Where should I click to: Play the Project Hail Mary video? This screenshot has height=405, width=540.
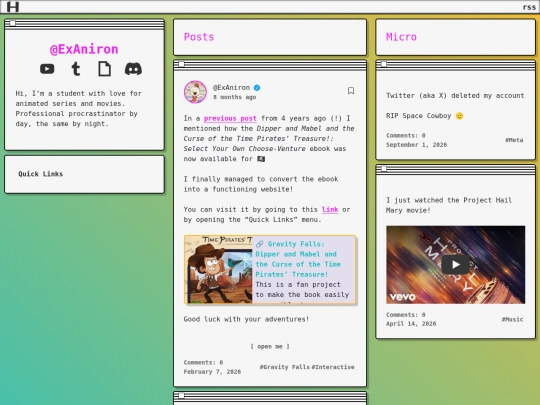pos(456,264)
